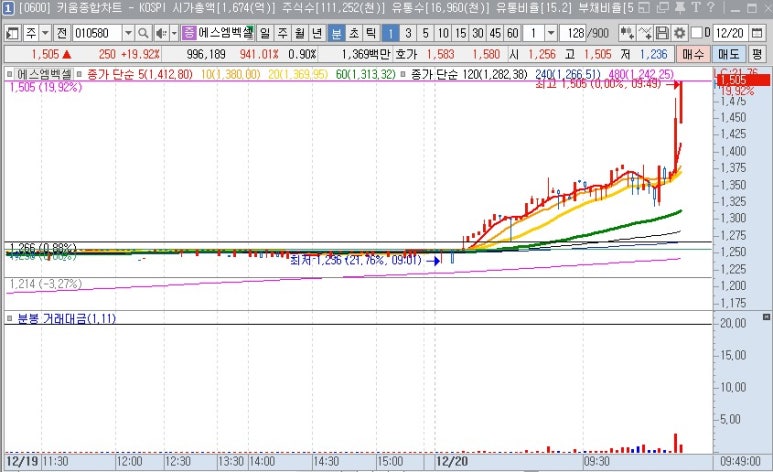Pin the window with pushpin icon
Viewport: 773px width, 472px height.
pos(680,7)
